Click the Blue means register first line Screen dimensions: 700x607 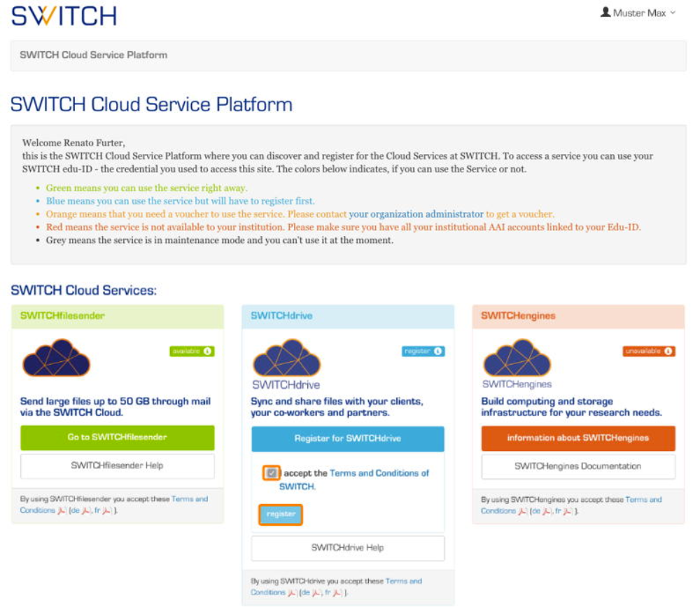[181, 201]
